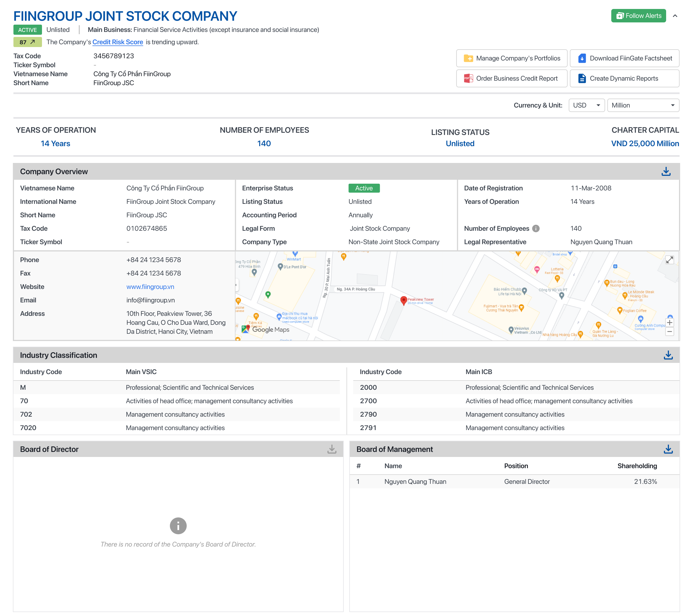Click the Number of Employees info icon
693x616 pixels.
pos(536,229)
